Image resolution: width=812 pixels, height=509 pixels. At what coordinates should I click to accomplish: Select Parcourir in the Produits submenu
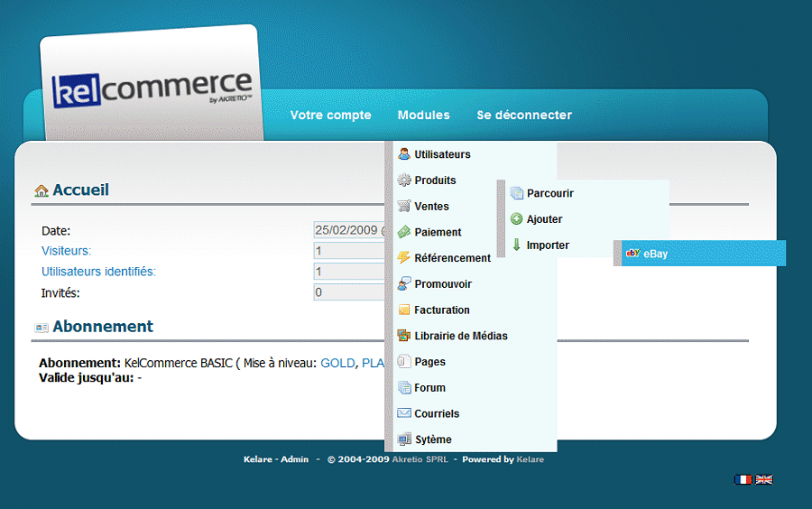549,193
